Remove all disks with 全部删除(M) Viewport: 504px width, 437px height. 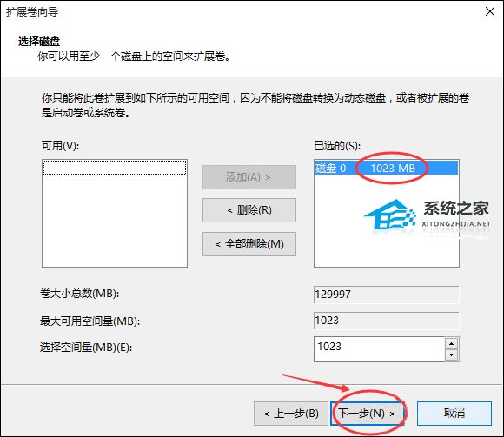tap(249, 244)
